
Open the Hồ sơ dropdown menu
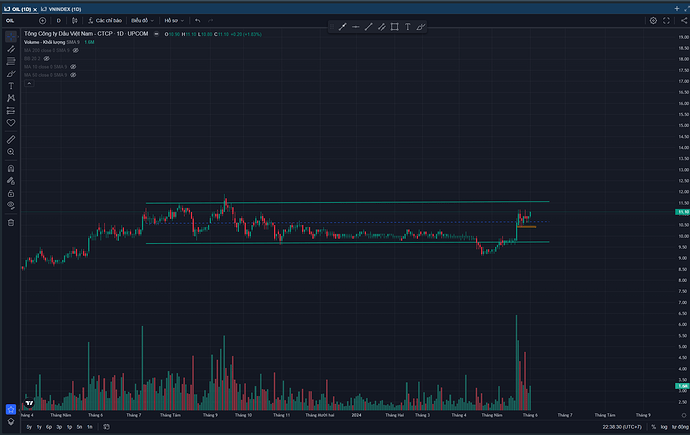click(x=174, y=20)
